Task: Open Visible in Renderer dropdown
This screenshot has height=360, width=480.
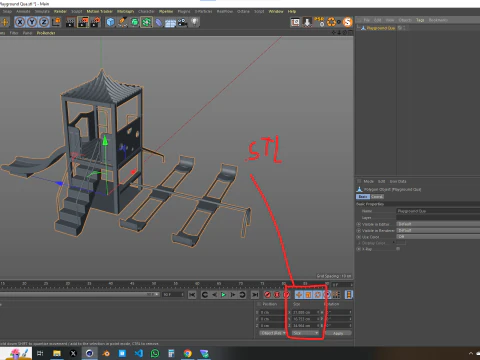Action: (x=438, y=230)
